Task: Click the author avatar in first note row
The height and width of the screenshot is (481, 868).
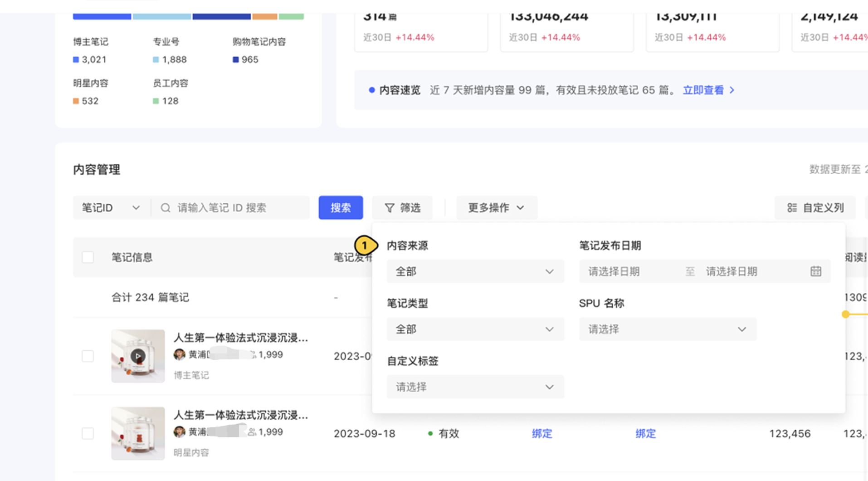Action: click(180, 354)
